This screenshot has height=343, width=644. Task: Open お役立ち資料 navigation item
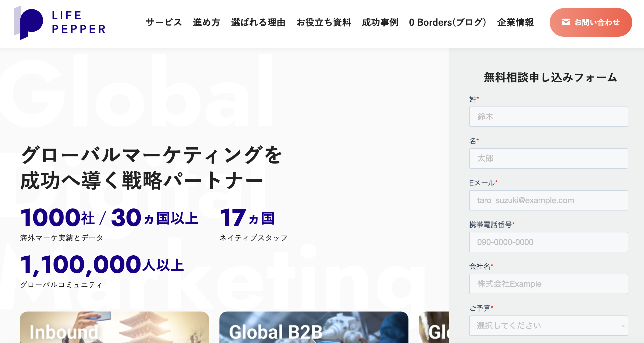(324, 22)
